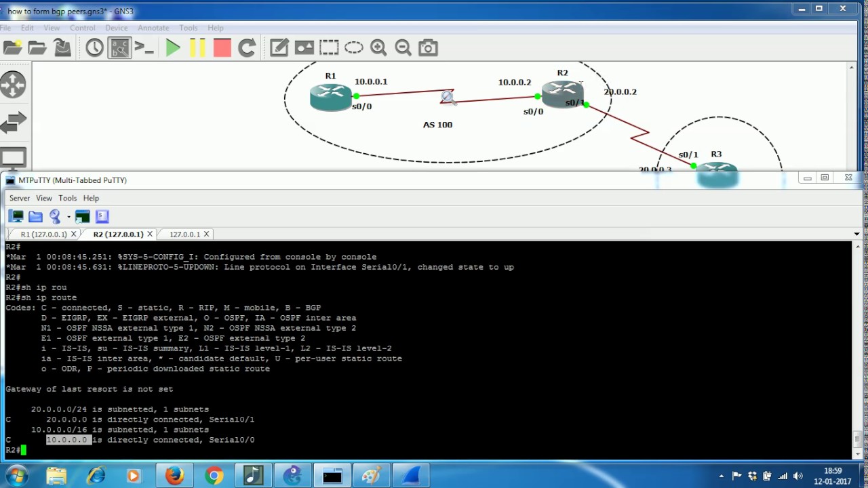The width and height of the screenshot is (868, 488).
Task: Open an existing GNS3 project
Action: coord(37,47)
